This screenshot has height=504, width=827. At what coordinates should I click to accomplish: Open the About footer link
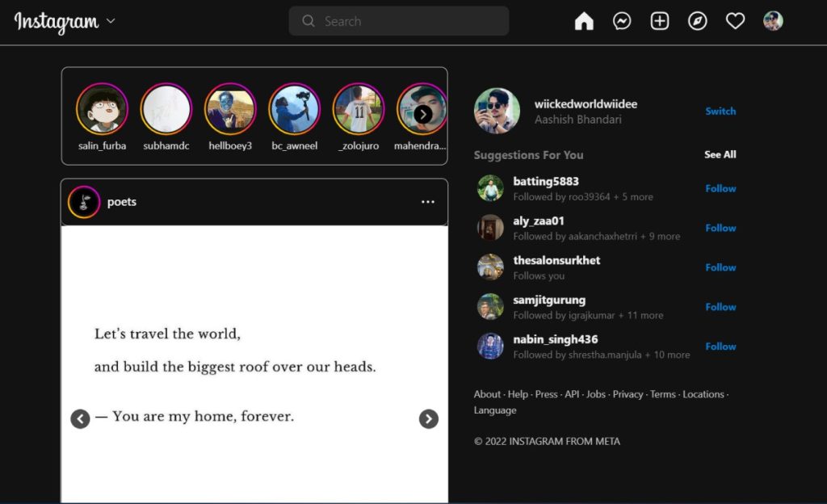pyautogui.click(x=487, y=394)
